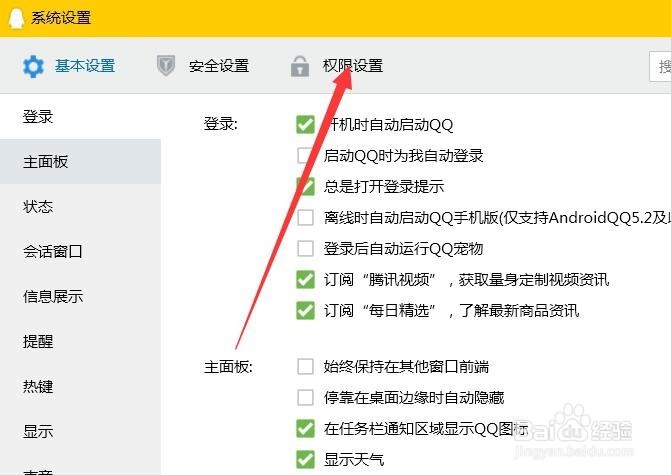Click the QQ penguin icon in title bar

(x=17, y=18)
